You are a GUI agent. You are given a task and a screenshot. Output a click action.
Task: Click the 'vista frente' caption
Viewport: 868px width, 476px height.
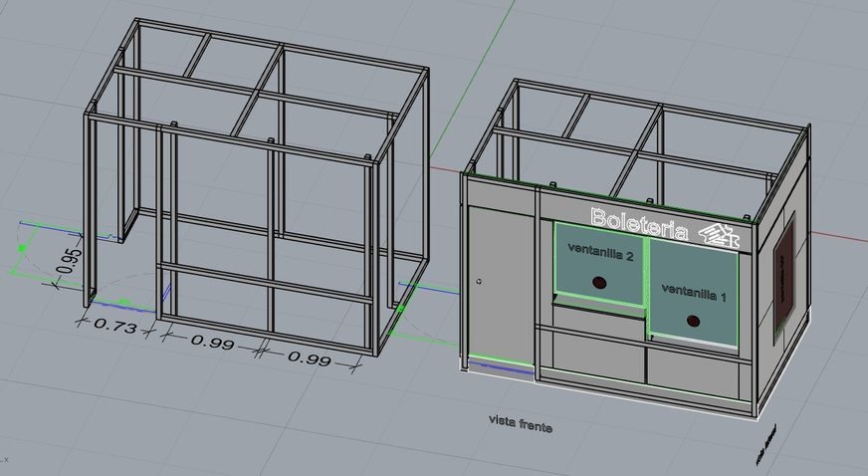(x=521, y=423)
